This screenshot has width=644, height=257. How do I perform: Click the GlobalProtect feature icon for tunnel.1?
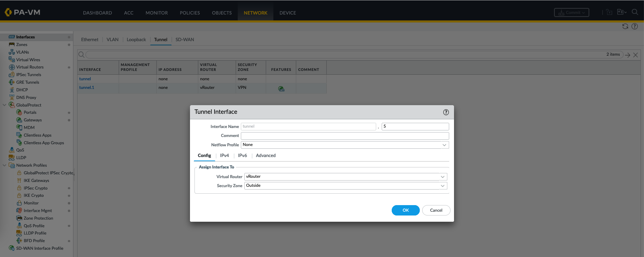(x=281, y=89)
